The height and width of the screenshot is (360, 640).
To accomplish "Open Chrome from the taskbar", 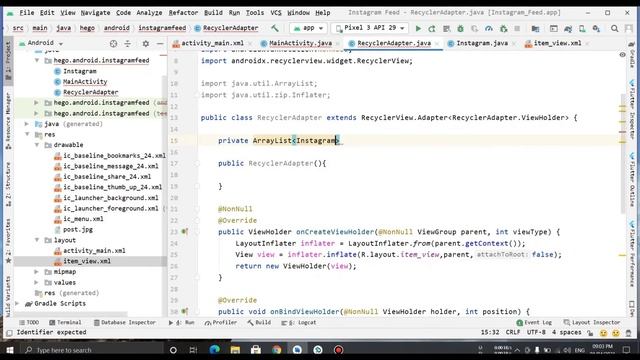I will pos(276,350).
